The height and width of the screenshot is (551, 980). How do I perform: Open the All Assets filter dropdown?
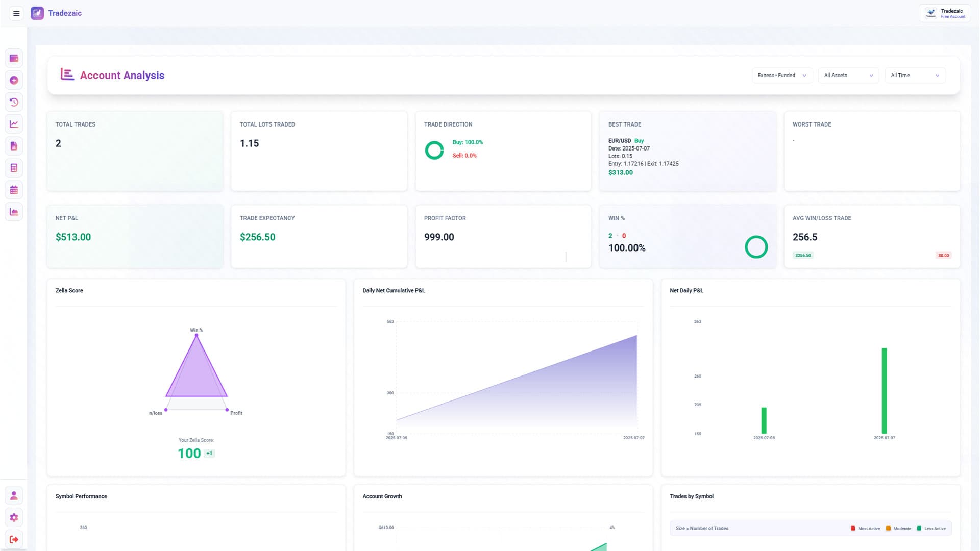(x=848, y=75)
